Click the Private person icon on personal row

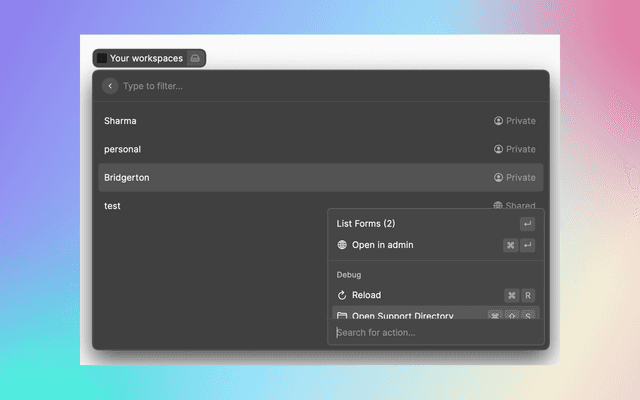498,149
